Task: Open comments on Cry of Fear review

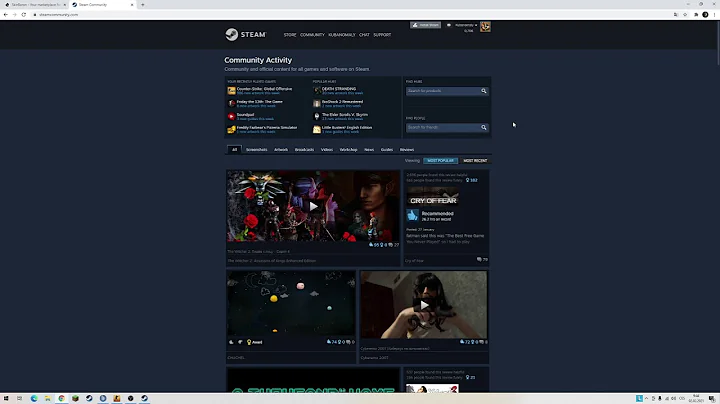Action: pyautogui.click(x=482, y=260)
